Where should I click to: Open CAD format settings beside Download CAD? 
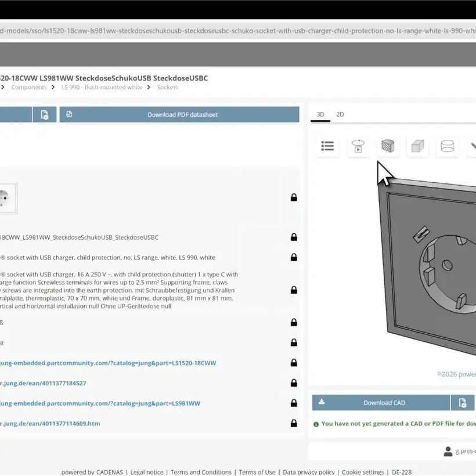pos(462,403)
